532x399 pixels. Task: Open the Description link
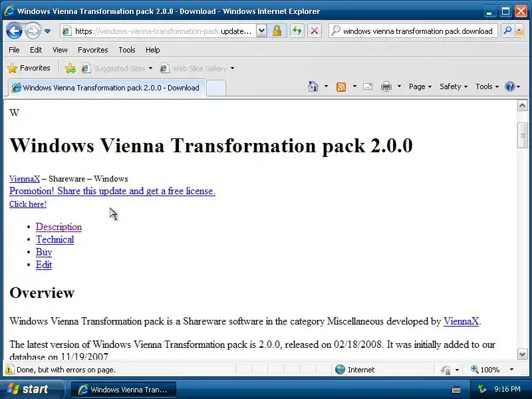59,227
